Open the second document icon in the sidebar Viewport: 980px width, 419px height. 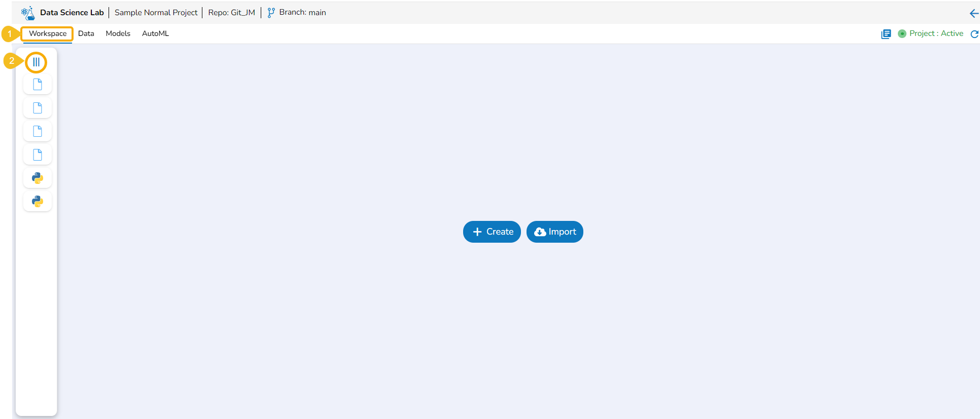coord(38,108)
